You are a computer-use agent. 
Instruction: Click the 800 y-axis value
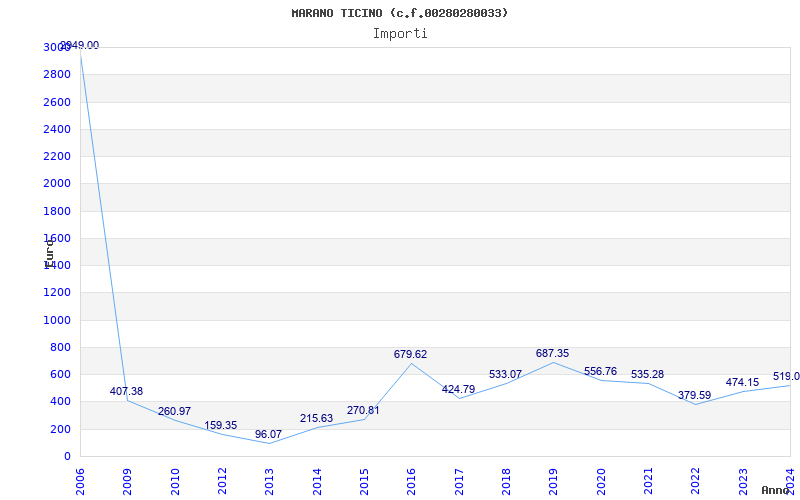tap(60, 347)
